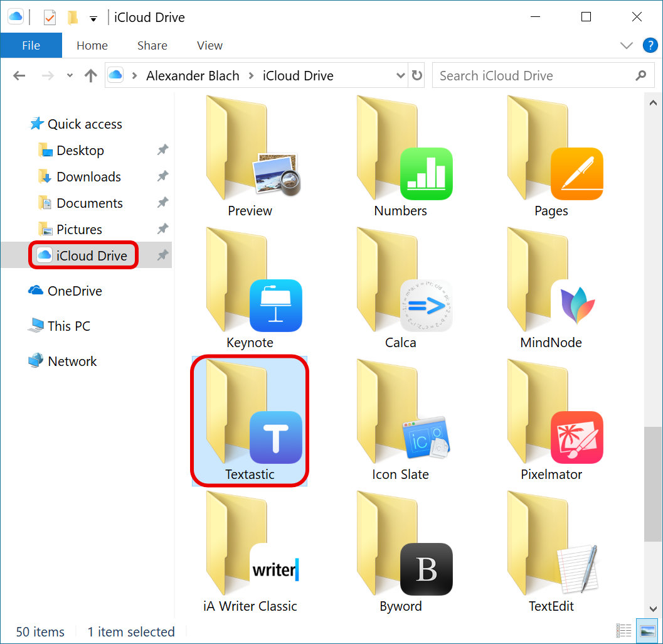
Task: Select Quick access in navigation pane
Action: (x=76, y=124)
